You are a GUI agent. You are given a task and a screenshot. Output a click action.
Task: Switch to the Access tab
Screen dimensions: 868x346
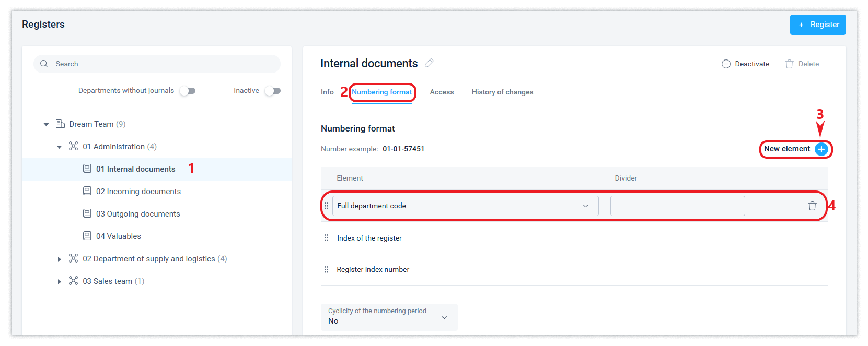442,92
